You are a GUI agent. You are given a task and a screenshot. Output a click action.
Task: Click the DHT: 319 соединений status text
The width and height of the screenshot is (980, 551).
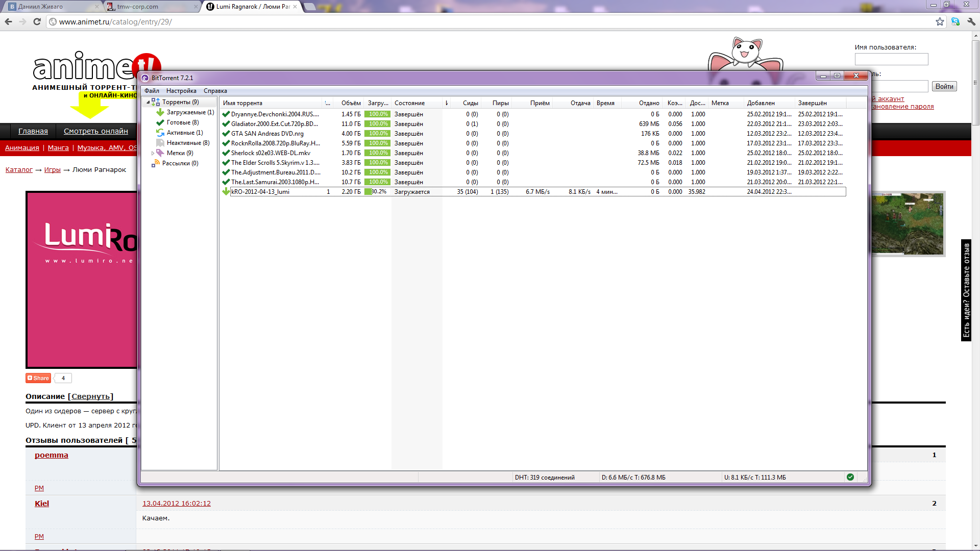click(x=545, y=478)
